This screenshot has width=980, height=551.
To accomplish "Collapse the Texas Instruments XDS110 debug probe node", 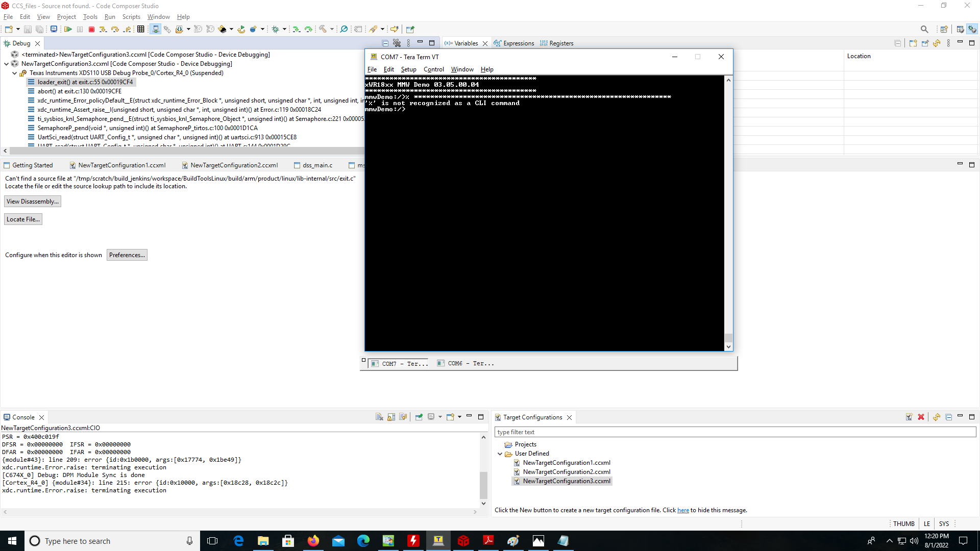I will coord(15,73).
